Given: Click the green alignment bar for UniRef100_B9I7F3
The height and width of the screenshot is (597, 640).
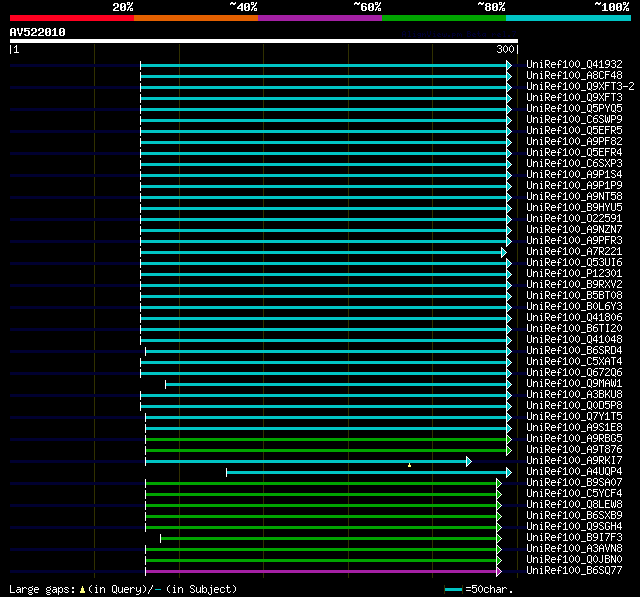Looking at the screenshot, I should (x=329, y=539).
